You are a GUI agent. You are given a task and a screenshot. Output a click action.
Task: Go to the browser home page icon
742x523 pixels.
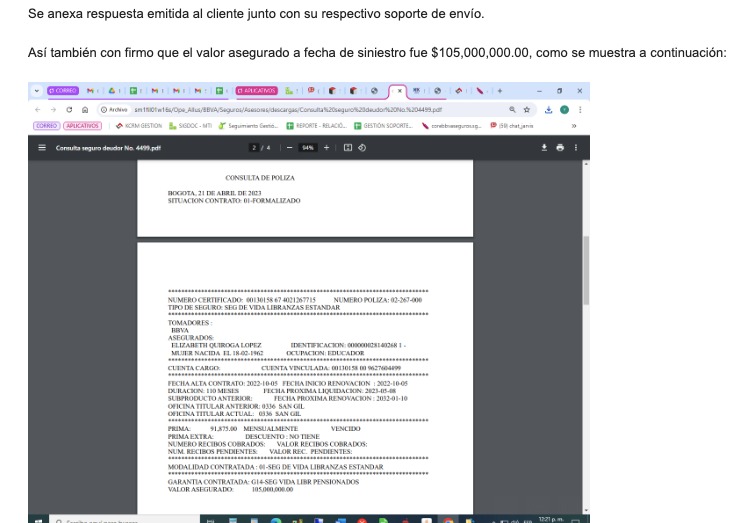pyautogui.click(x=85, y=109)
